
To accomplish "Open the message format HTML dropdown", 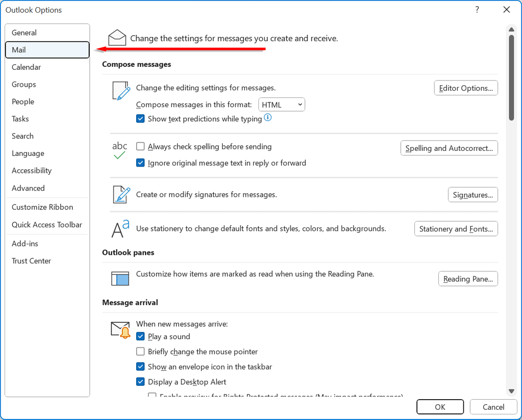I will point(282,104).
